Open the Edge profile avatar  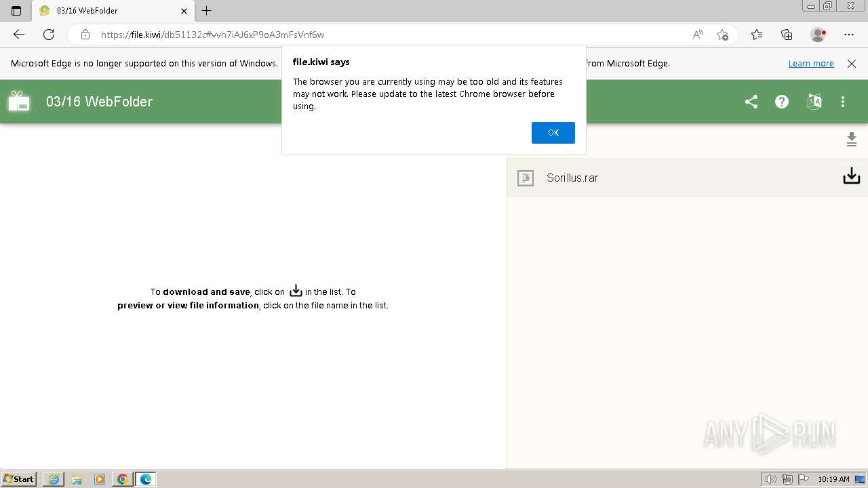818,35
